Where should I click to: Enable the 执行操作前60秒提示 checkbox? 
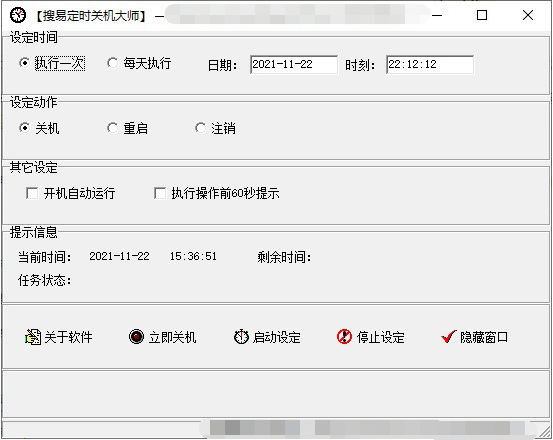pos(160,193)
